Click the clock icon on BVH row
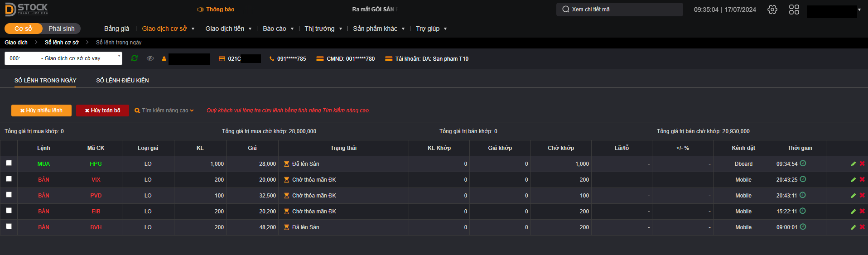Image resolution: width=868 pixels, height=255 pixels. click(x=803, y=227)
